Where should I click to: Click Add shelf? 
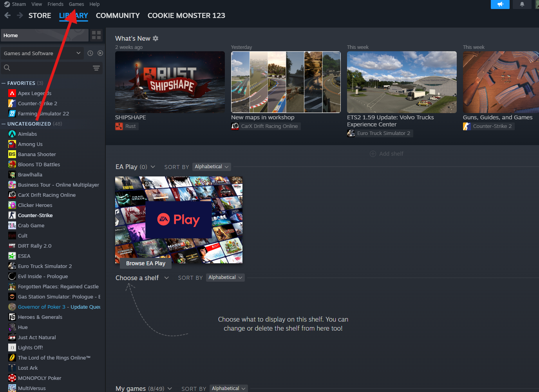387,153
